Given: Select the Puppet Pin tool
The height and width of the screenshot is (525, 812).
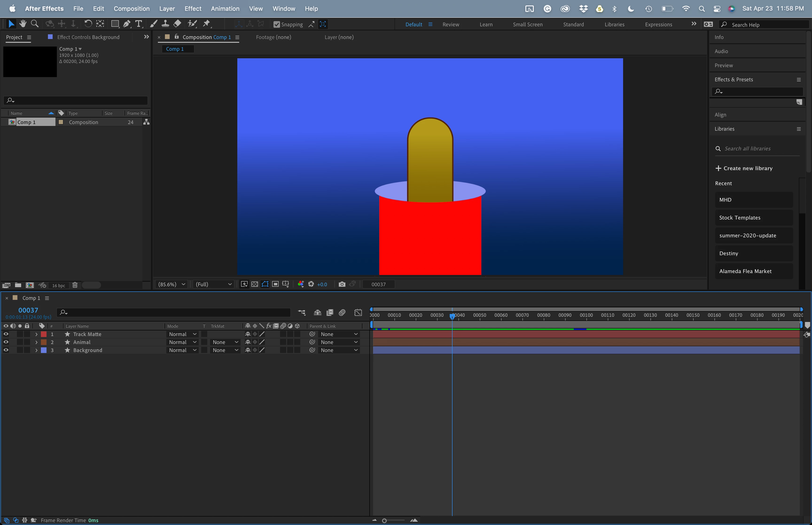Looking at the screenshot, I should (x=207, y=24).
